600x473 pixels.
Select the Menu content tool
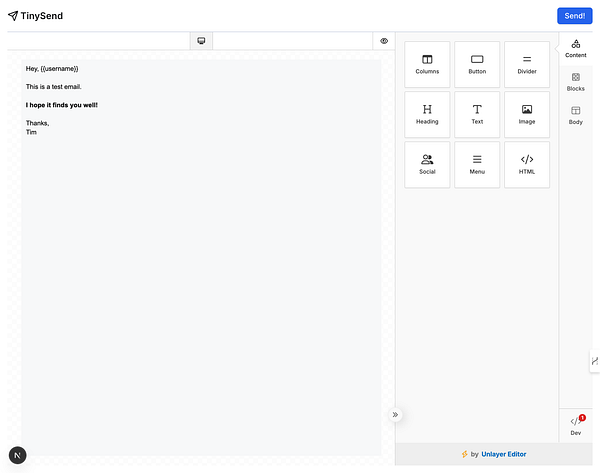477,165
